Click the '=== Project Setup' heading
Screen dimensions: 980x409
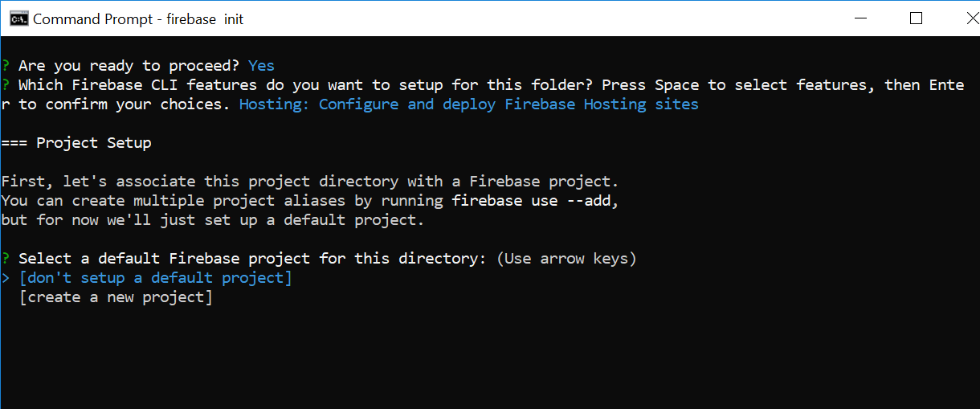(x=76, y=143)
